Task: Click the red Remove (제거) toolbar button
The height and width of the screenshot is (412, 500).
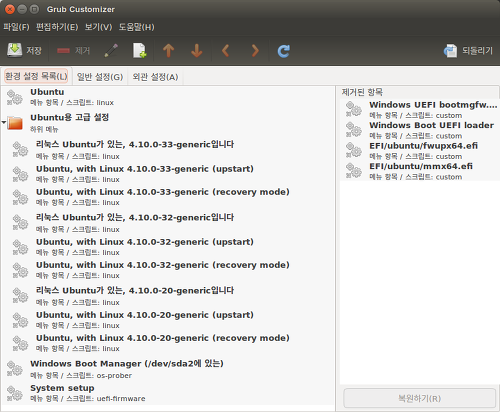Action: [73, 51]
